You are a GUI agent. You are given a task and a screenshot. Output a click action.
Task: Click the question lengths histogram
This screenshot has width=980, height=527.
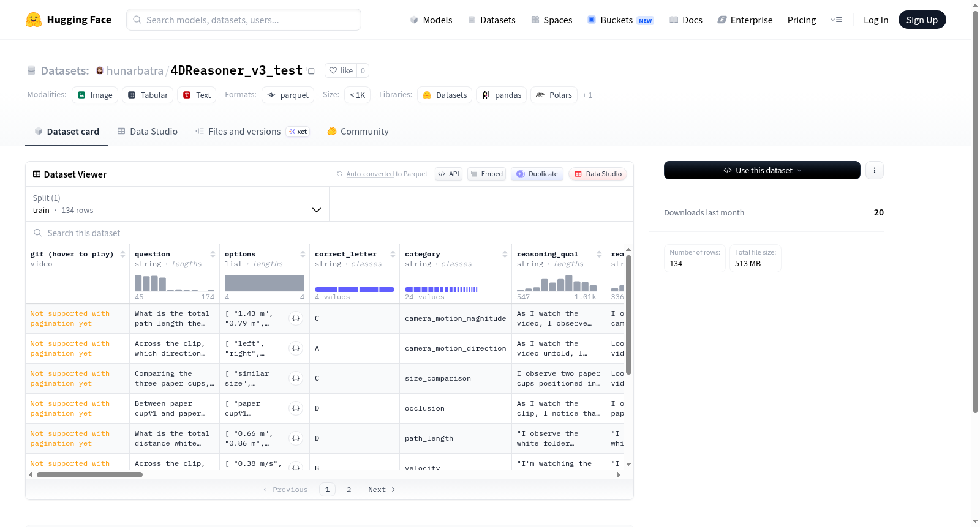175,282
